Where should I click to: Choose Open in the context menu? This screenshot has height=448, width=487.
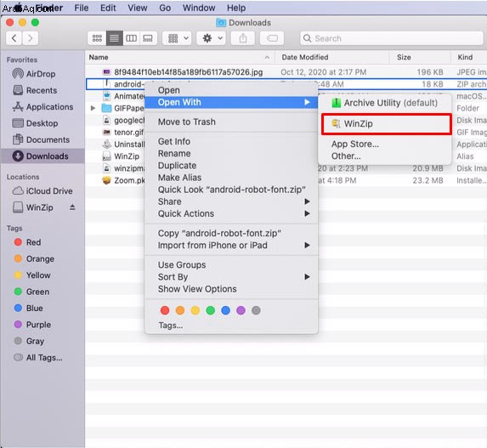tap(231, 90)
